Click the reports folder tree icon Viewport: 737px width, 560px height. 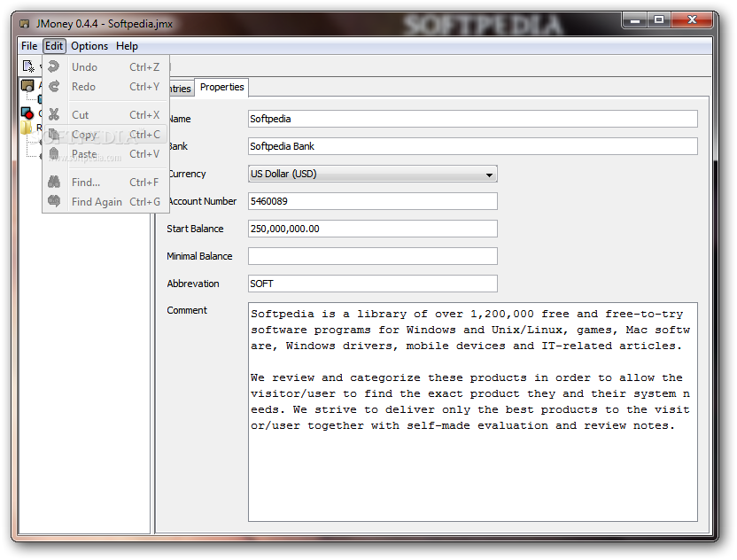(x=27, y=127)
